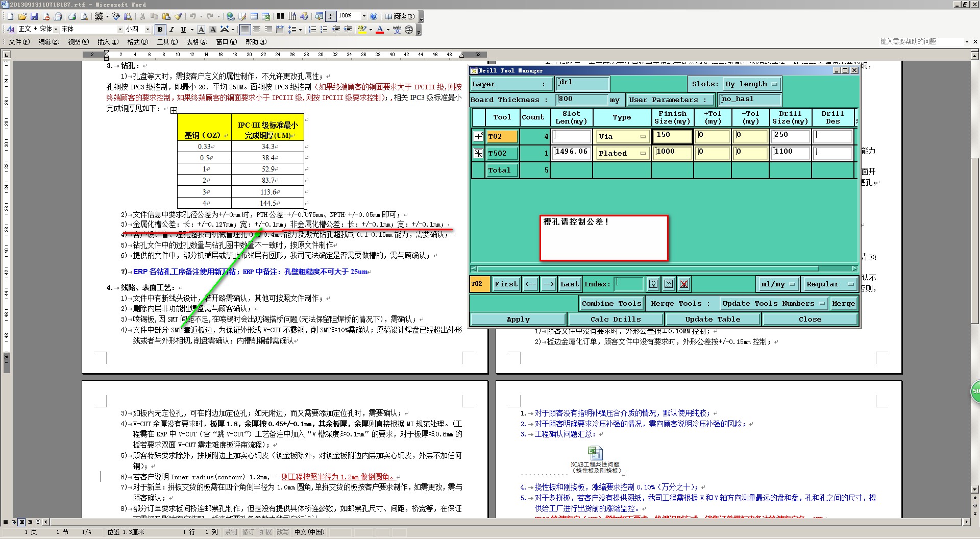Open 'Update Tools Numbers' dropdown
This screenshot has width=980, height=539.
(773, 303)
